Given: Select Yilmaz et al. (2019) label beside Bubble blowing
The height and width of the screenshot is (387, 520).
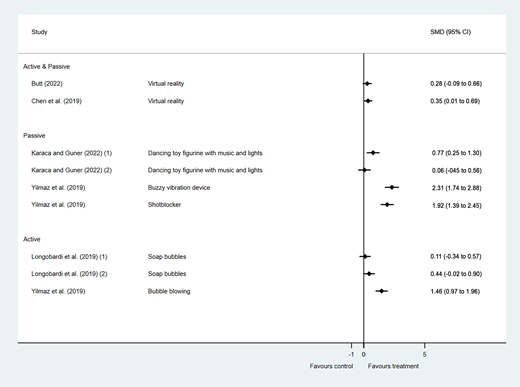Looking at the screenshot, I should coord(58,291).
